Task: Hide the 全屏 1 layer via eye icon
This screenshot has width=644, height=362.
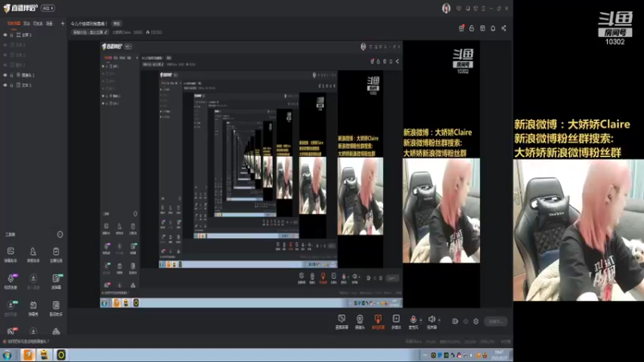Action: [x=6, y=35]
